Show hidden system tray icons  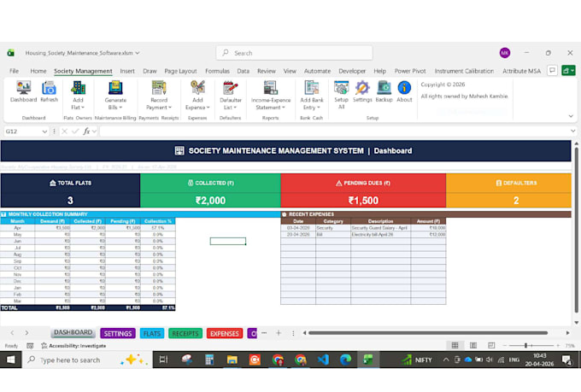(x=446, y=360)
